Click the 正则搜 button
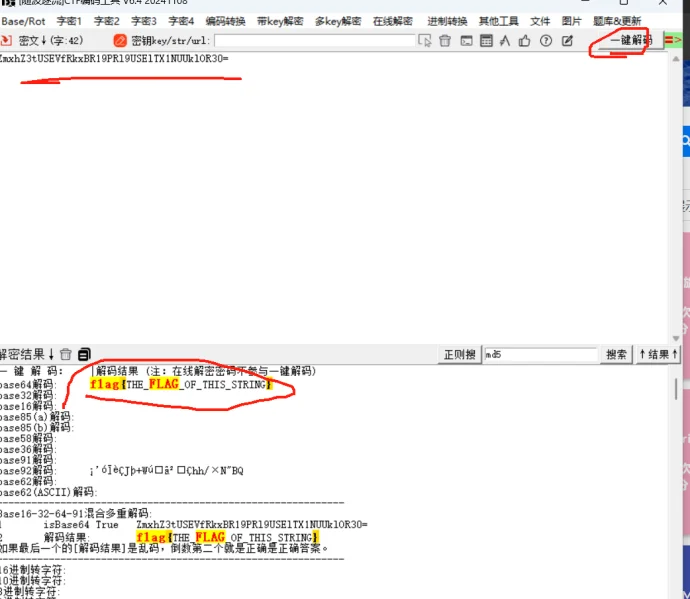This screenshot has height=599, width=690. [x=460, y=354]
